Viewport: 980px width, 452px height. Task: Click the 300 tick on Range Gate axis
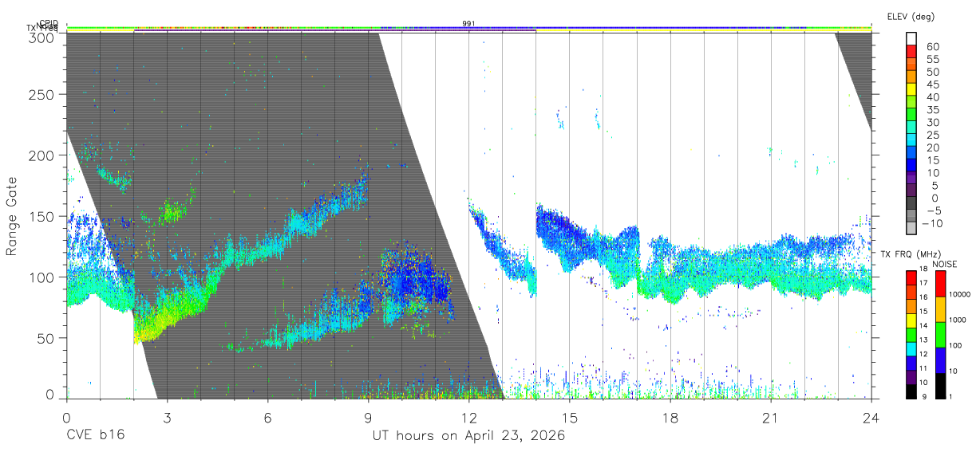click(x=41, y=37)
